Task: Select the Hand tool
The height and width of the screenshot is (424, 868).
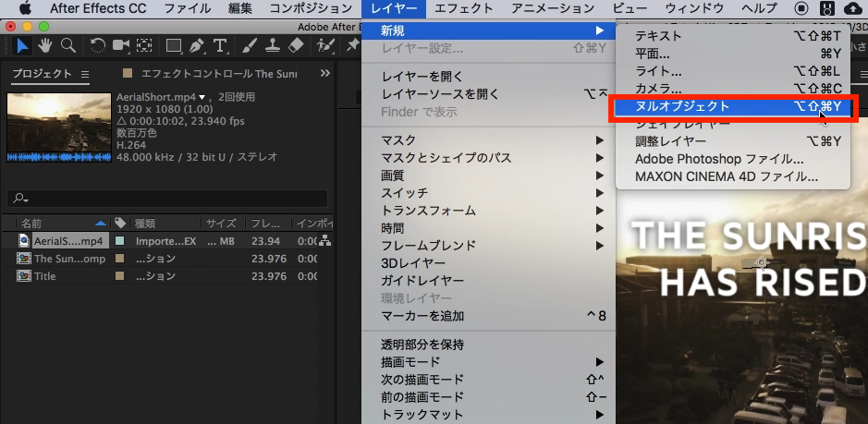Action: tap(45, 46)
